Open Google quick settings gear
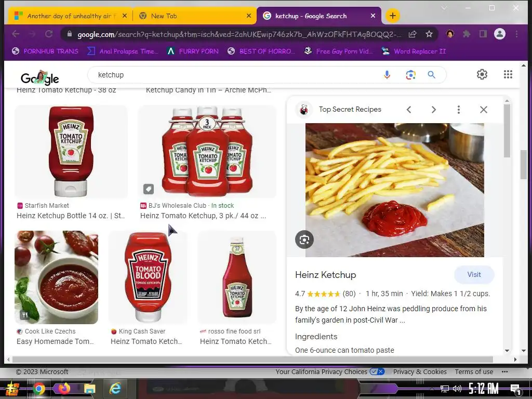This screenshot has height=399, width=532. tap(482, 74)
